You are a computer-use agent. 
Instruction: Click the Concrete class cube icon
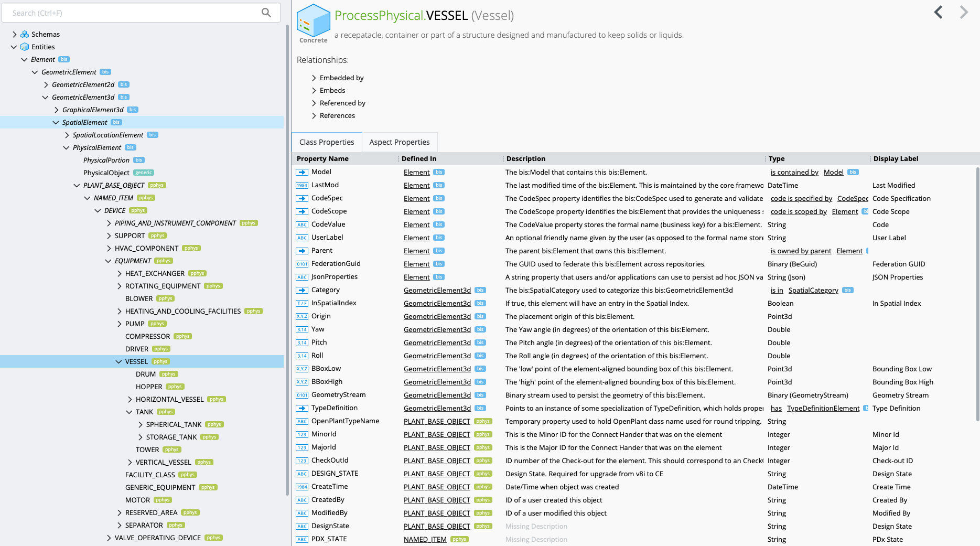click(x=314, y=20)
